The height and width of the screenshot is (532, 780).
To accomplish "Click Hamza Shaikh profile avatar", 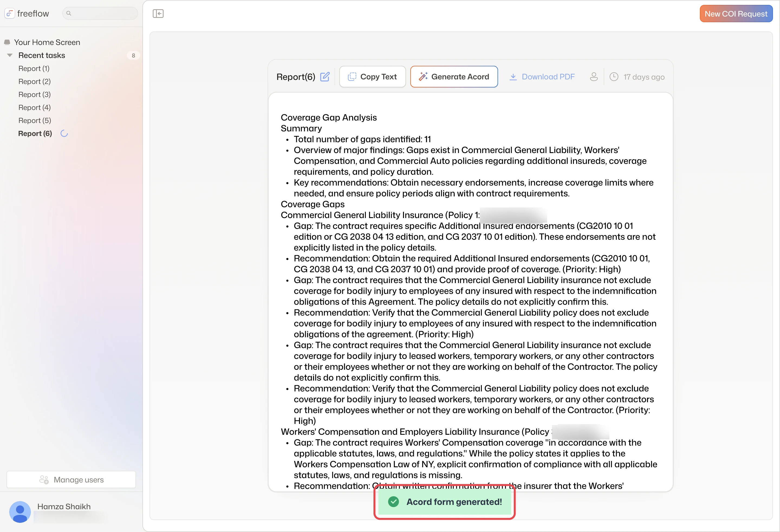I will pyautogui.click(x=20, y=512).
